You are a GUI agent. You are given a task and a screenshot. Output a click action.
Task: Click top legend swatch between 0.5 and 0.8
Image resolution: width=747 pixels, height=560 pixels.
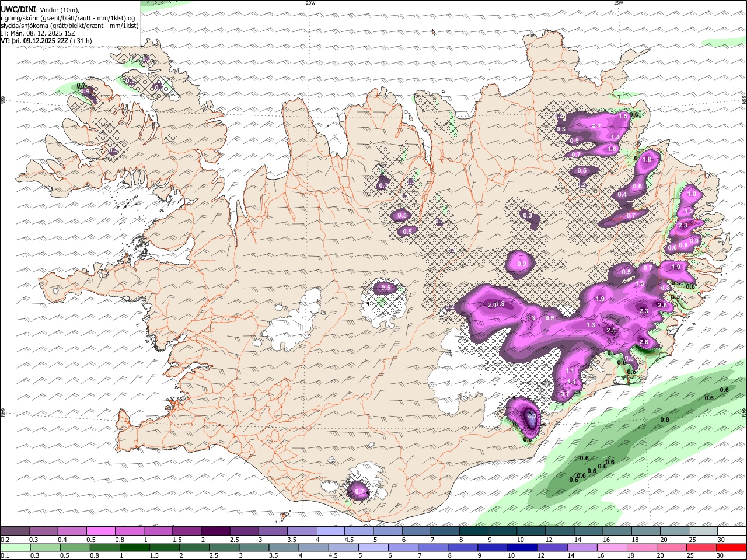coord(100,531)
